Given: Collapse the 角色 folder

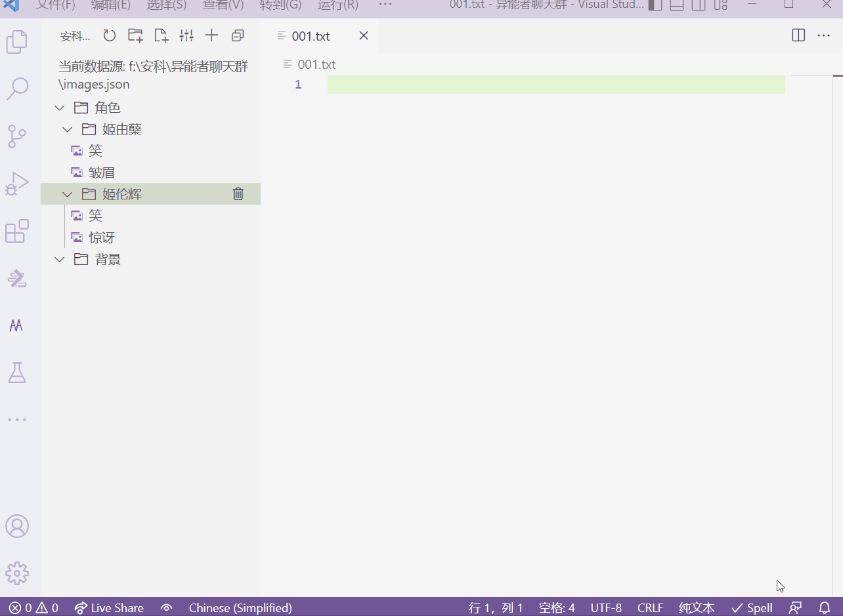Looking at the screenshot, I should pyautogui.click(x=60, y=108).
